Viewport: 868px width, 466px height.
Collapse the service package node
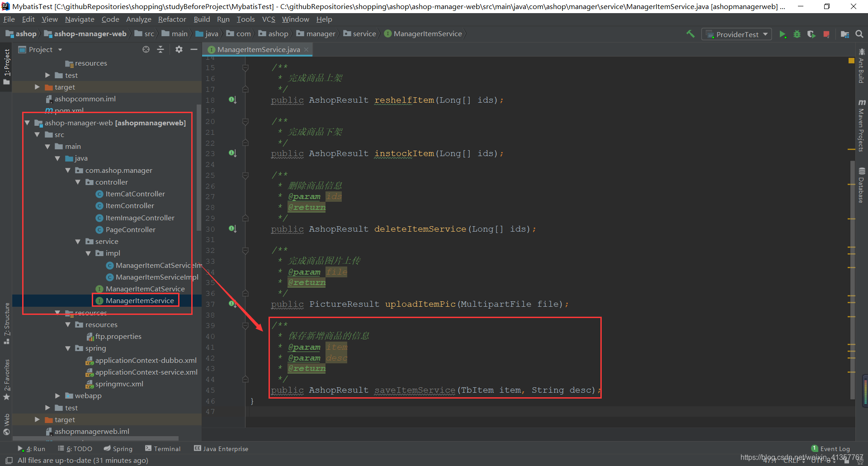(78, 242)
